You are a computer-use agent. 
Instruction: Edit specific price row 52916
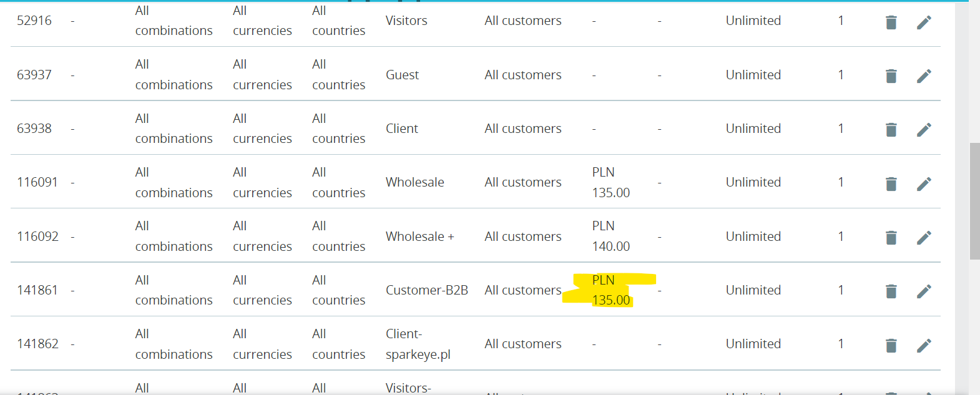(x=924, y=22)
